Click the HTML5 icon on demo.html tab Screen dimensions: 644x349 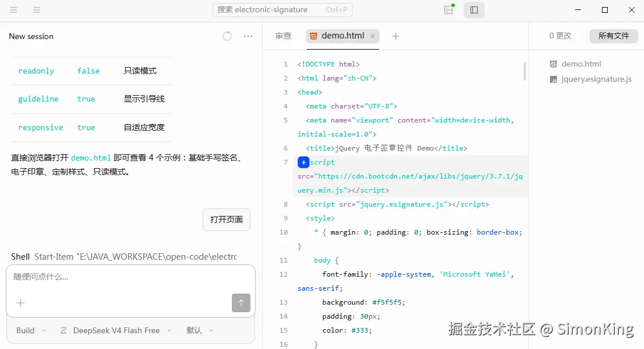click(x=314, y=36)
